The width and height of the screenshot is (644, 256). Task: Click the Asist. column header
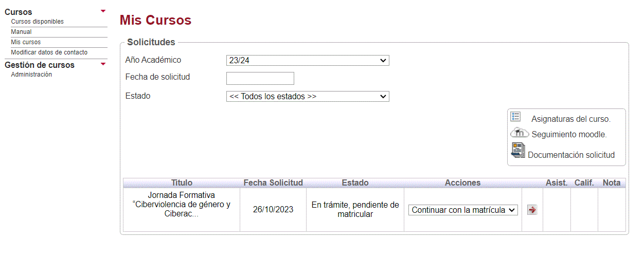coord(557,182)
